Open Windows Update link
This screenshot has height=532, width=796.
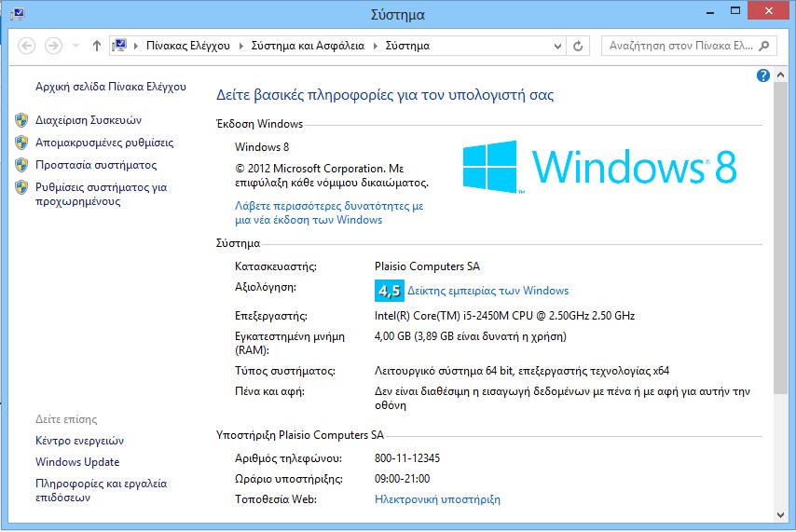[77, 462]
